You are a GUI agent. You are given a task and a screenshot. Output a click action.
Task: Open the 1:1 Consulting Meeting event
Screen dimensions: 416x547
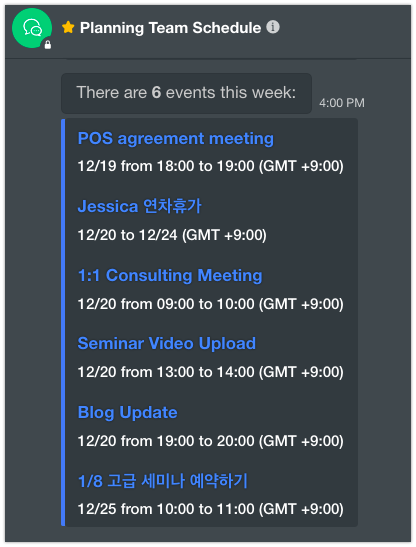170,275
